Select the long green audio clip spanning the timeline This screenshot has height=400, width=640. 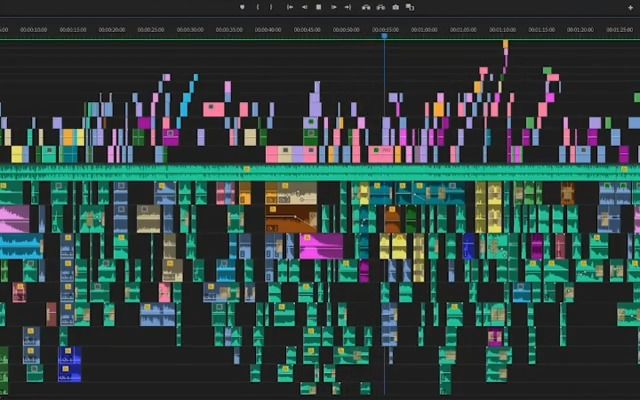click(320, 173)
